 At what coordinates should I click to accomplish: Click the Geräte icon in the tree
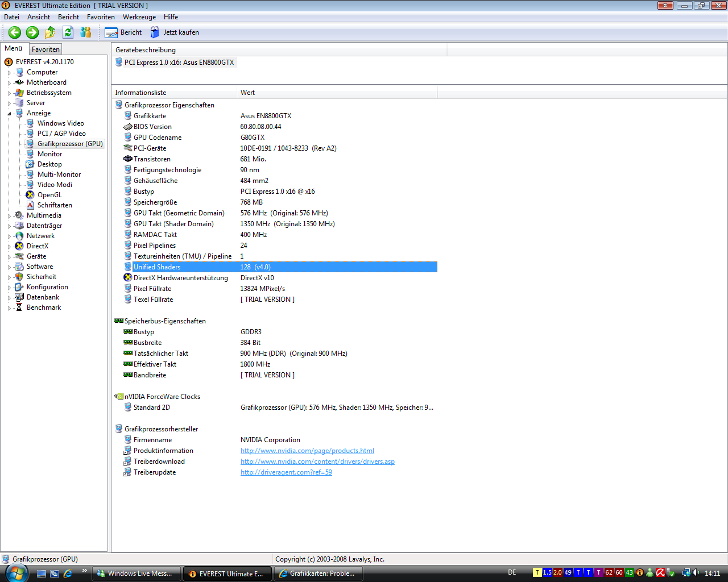[19, 256]
